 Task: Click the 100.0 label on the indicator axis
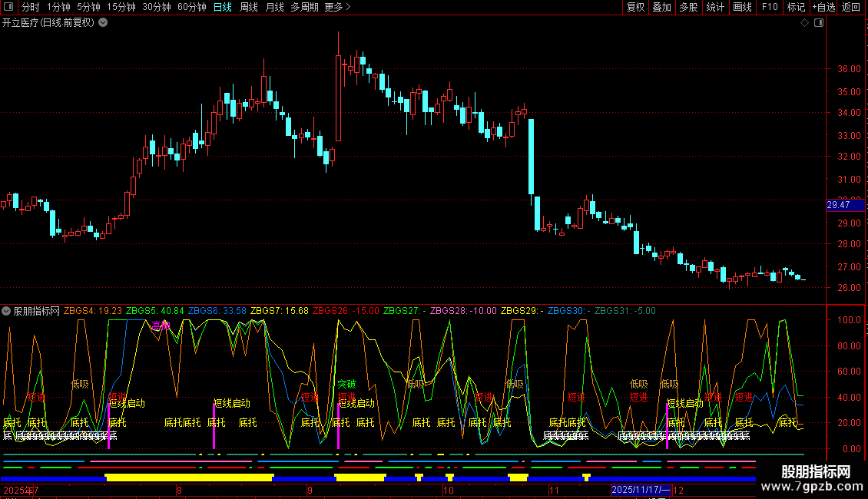click(x=849, y=320)
